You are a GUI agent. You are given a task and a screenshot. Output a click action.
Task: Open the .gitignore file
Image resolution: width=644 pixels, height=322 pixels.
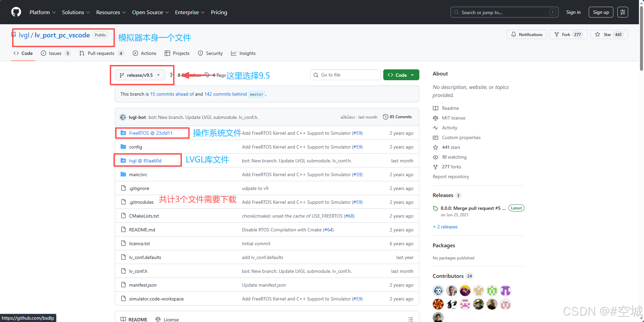click(139, 188)
